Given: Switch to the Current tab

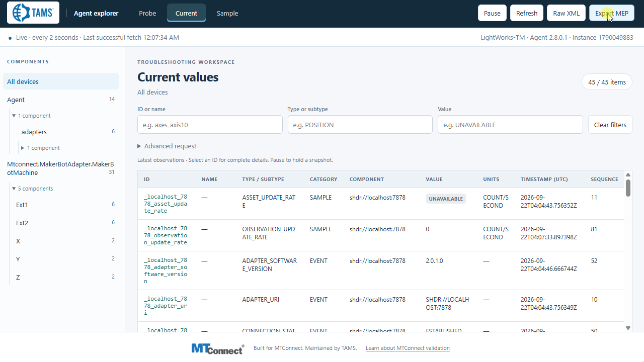Looking at the screenshot, I should point(186,13).
